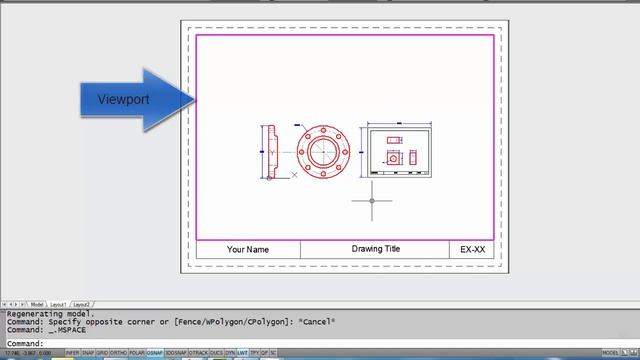Viewport: 640px width, 360px height.
Task: Disable OSNAP object snap
Action: (x=155, y=353)
